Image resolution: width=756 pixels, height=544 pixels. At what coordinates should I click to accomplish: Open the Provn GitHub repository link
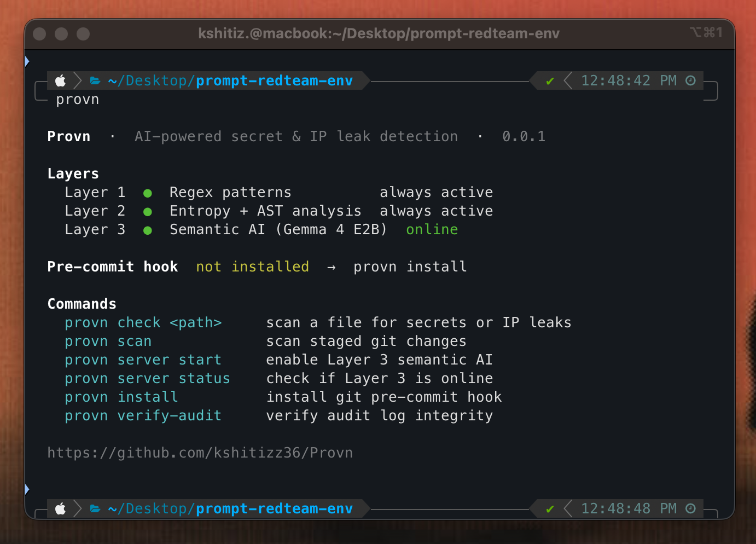pyautogui.click(x=200, y=453)
